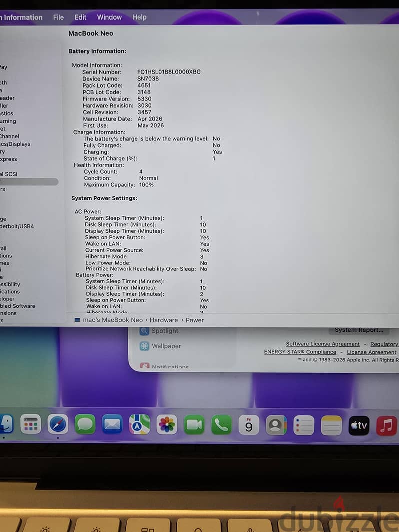
Task: Click Cycle Count value 4
Action: click(141, 171)
